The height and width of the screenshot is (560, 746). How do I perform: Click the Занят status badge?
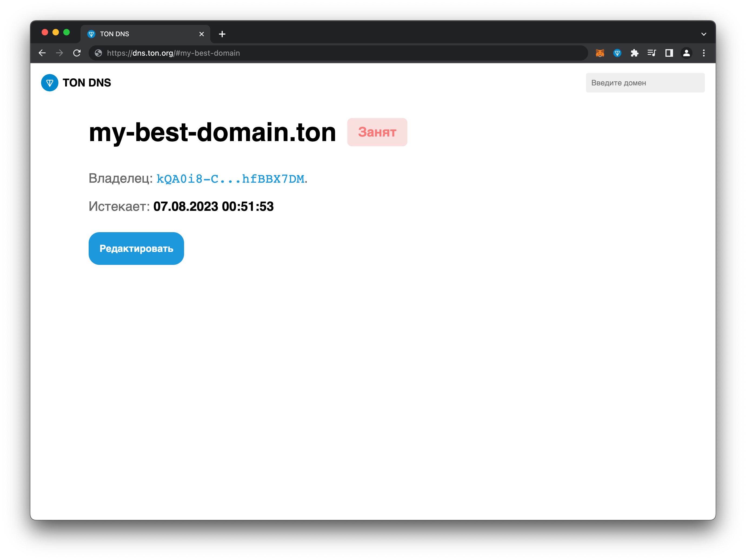coord(377,132)
